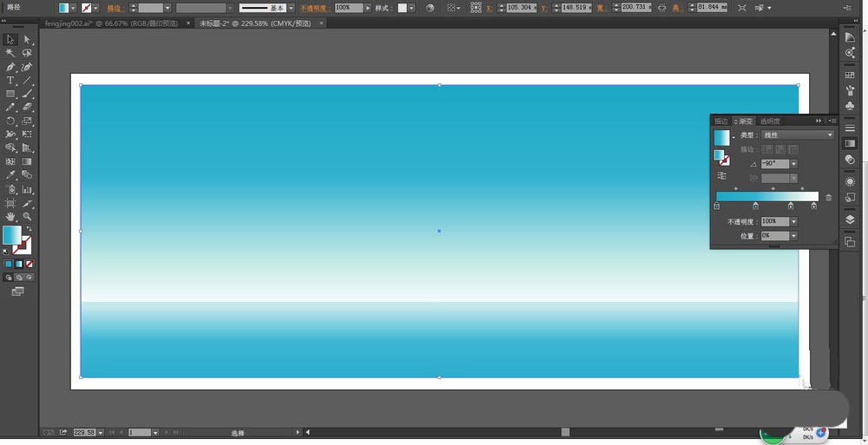Select the Eraser tool

pyautogui.click(x=27, y=108)
